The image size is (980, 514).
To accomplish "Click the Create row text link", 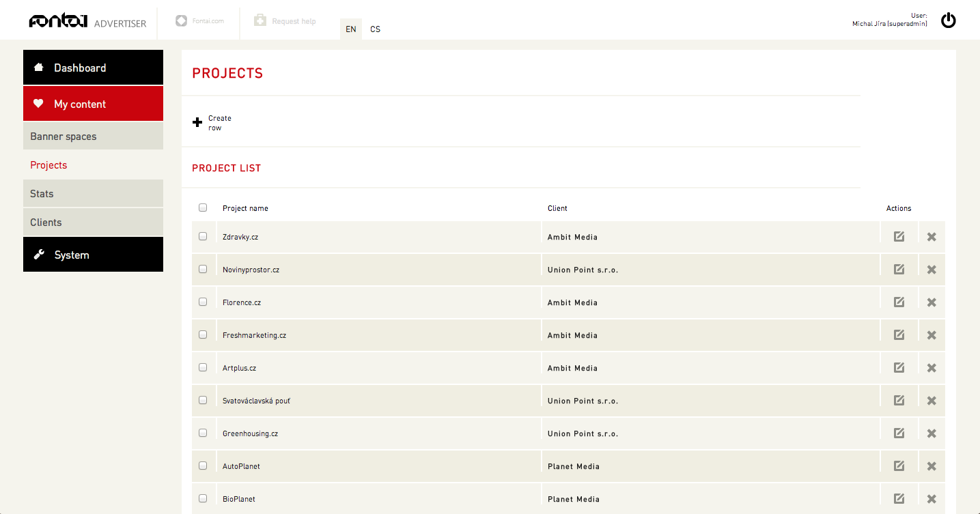I will (220, 123).
